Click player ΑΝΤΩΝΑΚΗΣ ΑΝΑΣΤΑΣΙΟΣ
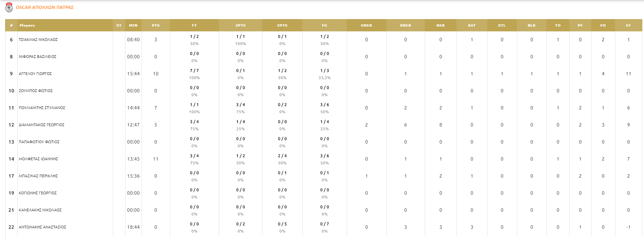Image resolution: width=644 pixels, height=240 pixels. 42,227
